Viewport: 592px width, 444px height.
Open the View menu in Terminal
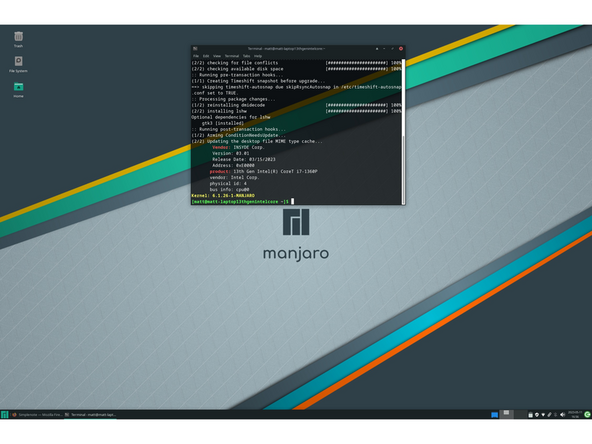217,56
